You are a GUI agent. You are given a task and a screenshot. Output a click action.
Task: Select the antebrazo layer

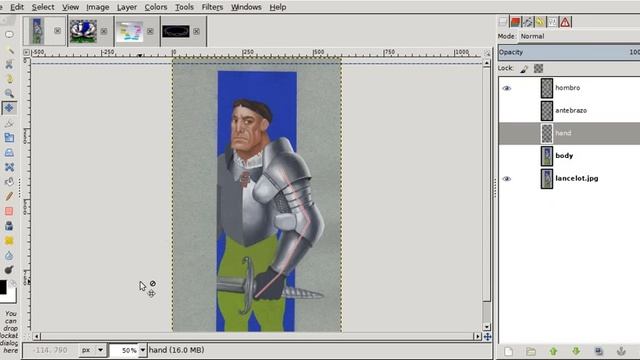coord(570,111)
